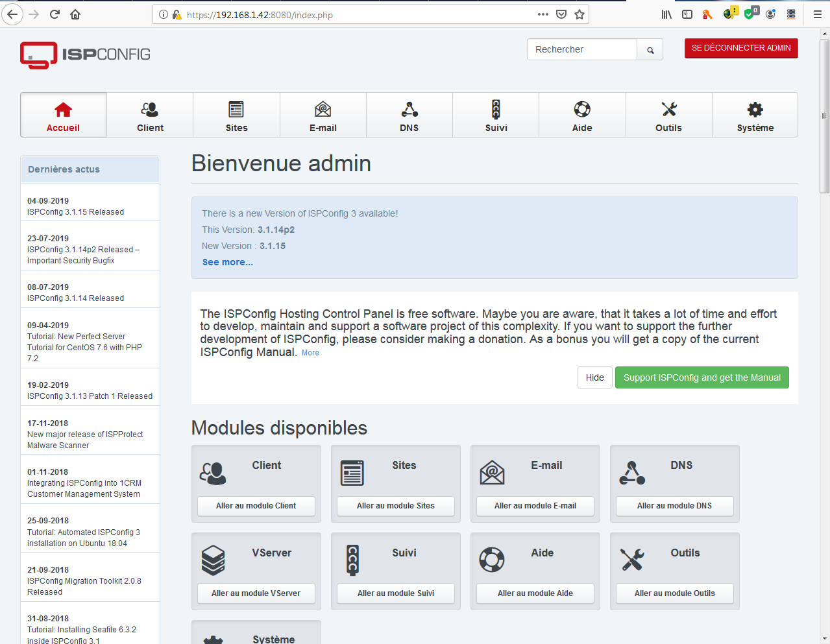Click Aller au module E-mail button
Image resolution: width=830 pixels, height=644 pixels.
coord(535,506)
